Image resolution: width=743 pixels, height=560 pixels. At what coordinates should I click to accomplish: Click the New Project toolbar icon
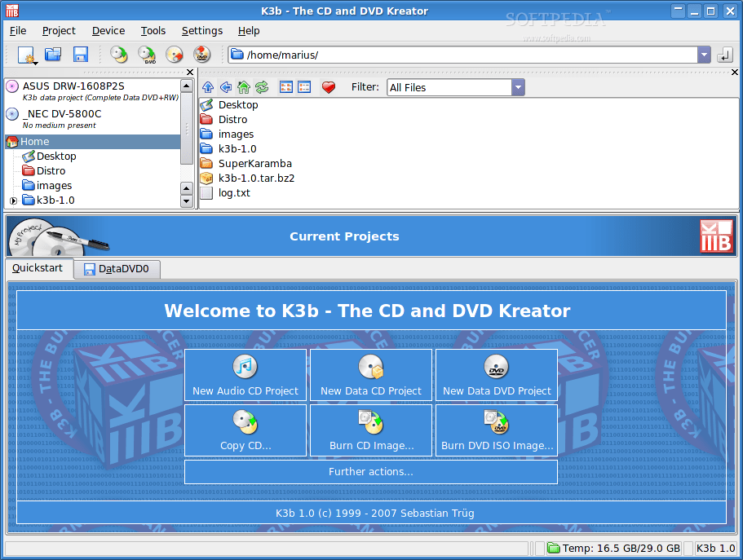click(x=27, y=55)
